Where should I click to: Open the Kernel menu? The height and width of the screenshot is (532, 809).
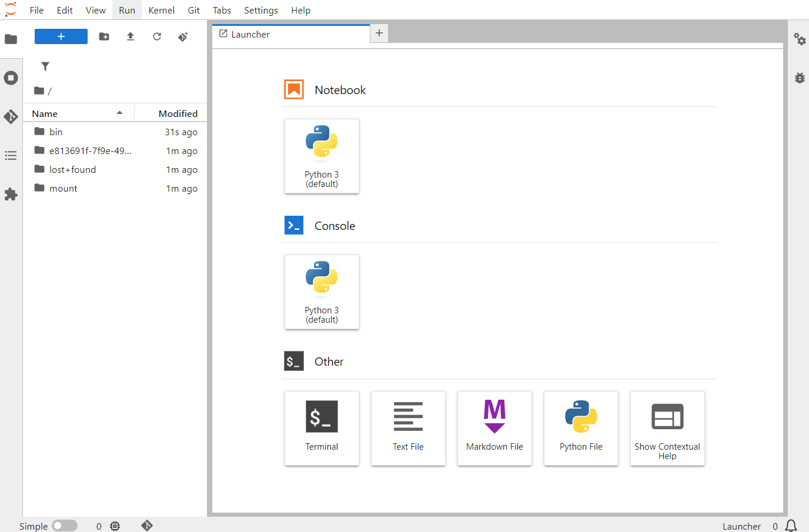(x=161, y=10)
